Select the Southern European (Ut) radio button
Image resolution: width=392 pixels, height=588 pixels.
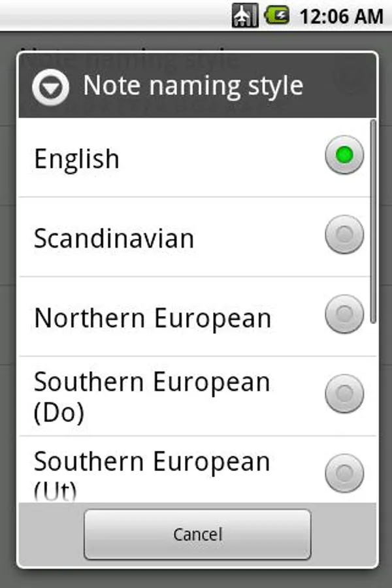(x=344, y=472)
